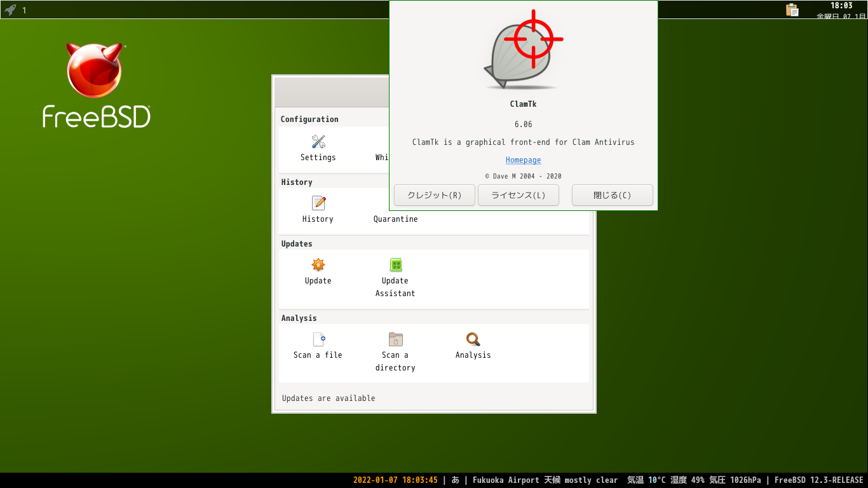Choose the Scan a file icon
The width and height of the screenshot is (868, 488).
319,339
